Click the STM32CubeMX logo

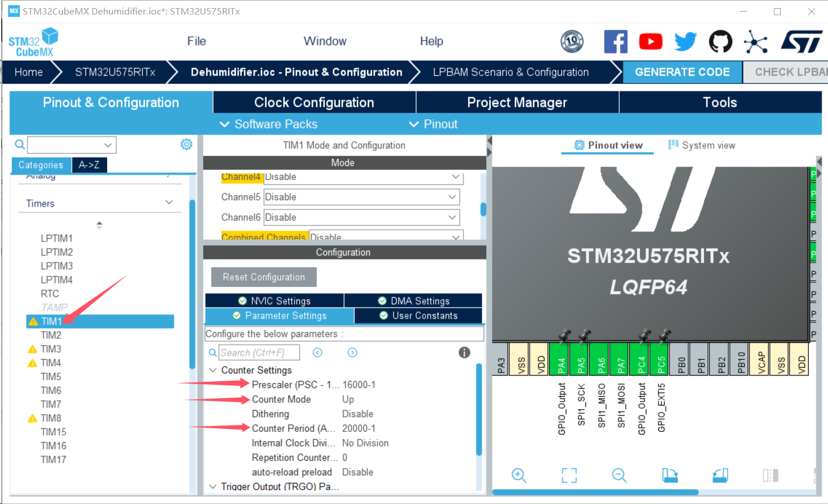tap(34, 42)
